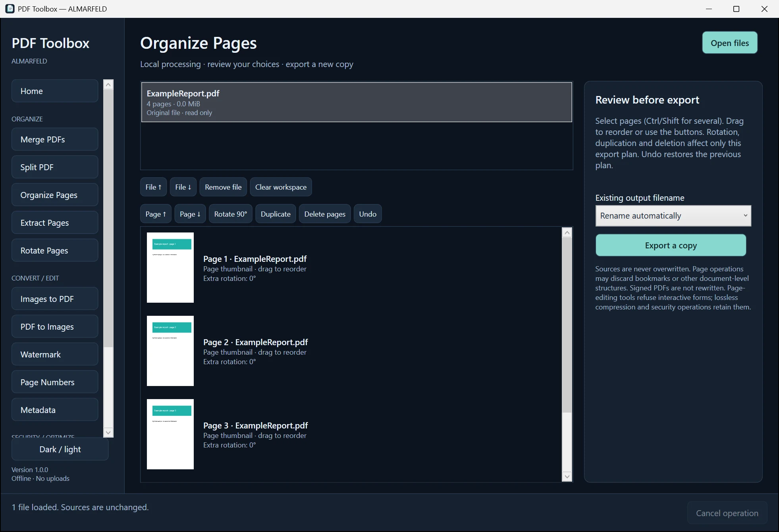Click Export a copy button

[x=671, y=245]
